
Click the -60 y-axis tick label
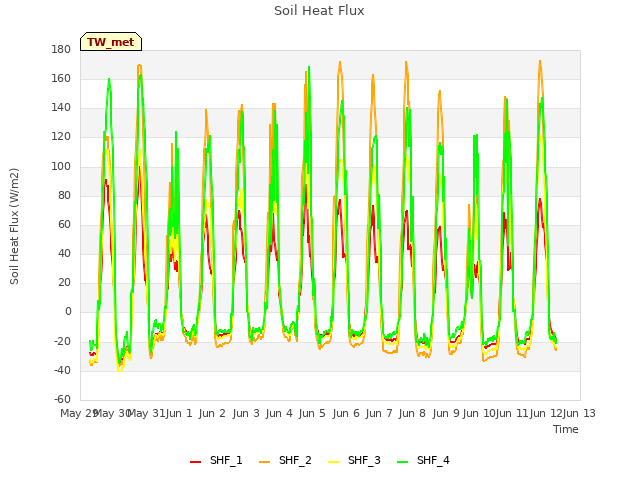(x=62, y=399)
